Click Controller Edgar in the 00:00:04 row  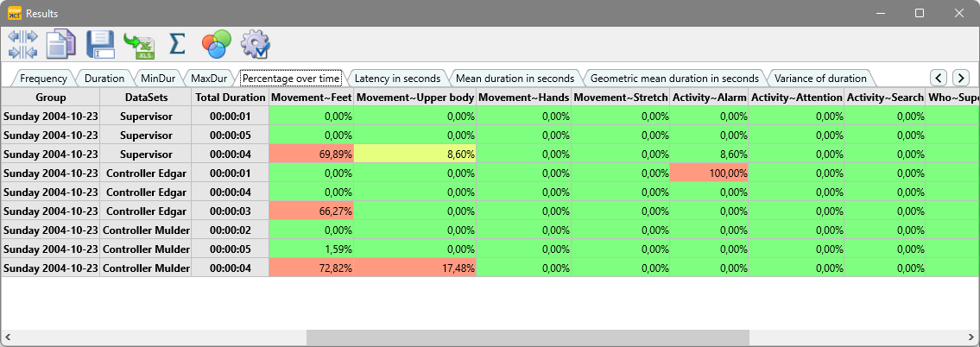click(146, 192)
